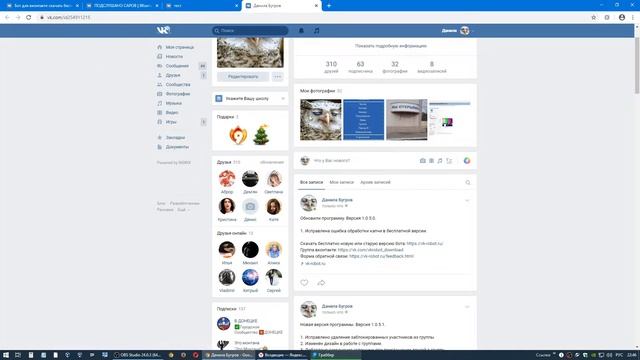Viewport: 640px width, 360px height.
Task: Click Показать подробную информацию link
Action: point(391,46)
